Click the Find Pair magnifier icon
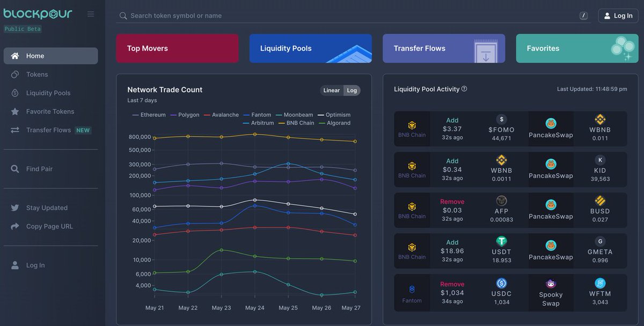 pos(15,169)
